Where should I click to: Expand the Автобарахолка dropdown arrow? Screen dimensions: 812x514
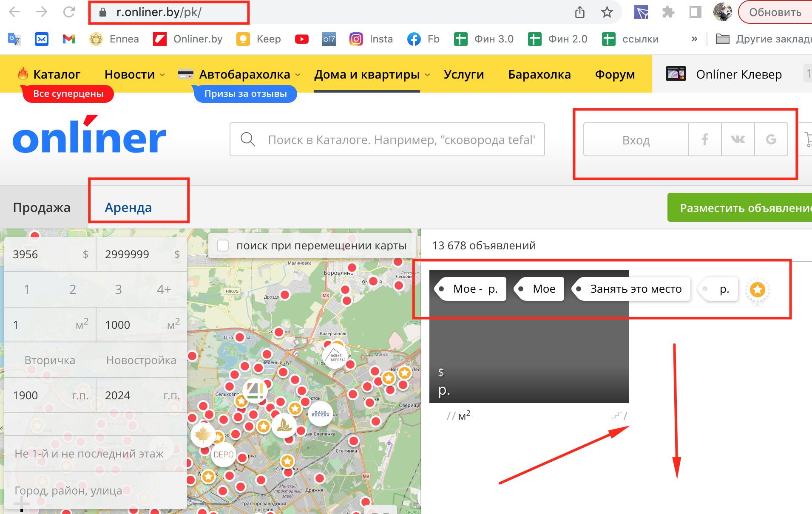pos(298,75)
